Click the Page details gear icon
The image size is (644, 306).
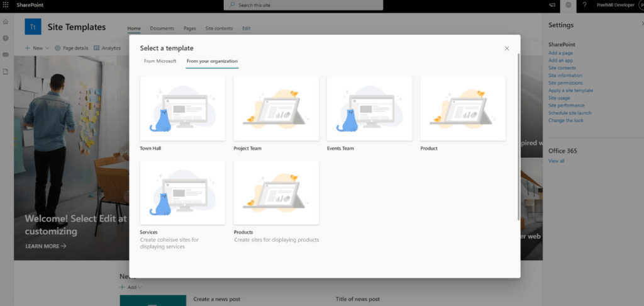click(x=58, y=48)
